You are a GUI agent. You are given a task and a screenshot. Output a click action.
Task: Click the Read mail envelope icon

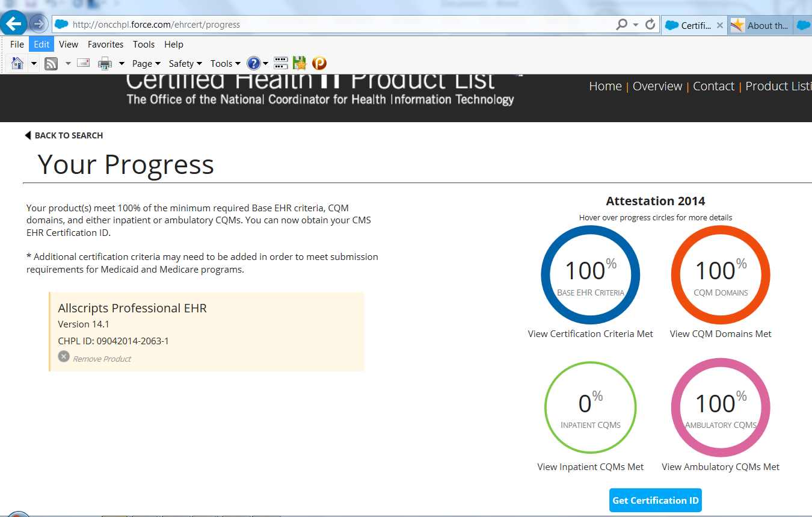[x=83, y=63]
